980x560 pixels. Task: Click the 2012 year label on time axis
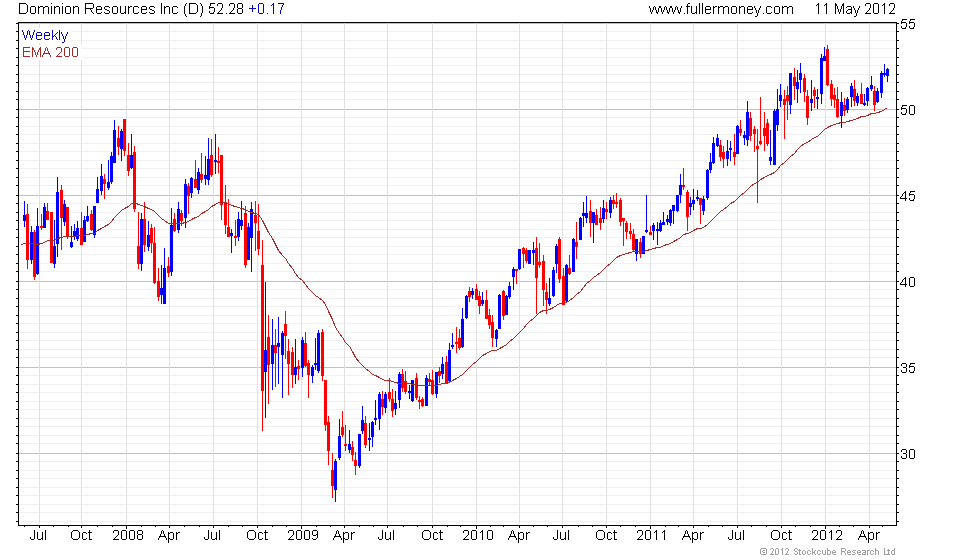[827, 536]
